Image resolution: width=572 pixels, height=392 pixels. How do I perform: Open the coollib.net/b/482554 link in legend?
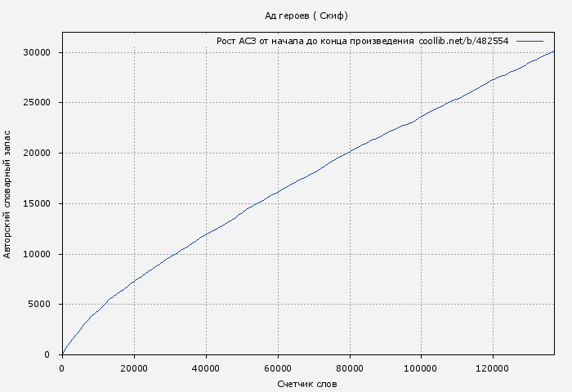coord(463,41)
